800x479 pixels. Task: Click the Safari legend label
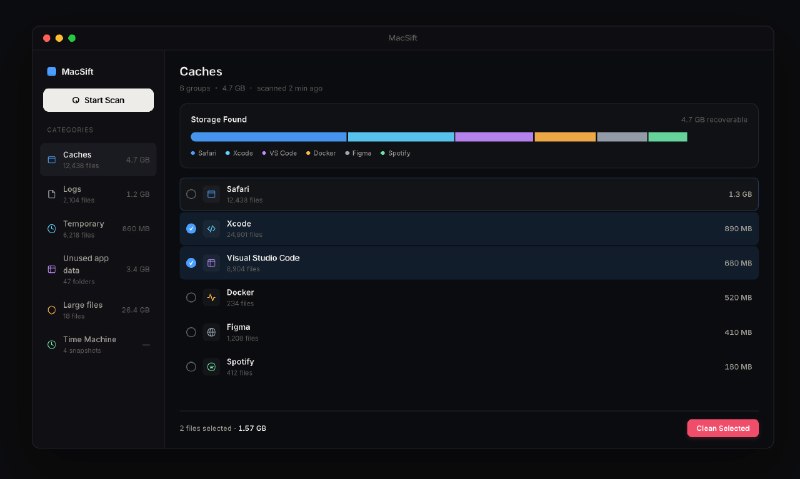click(207, 153)
